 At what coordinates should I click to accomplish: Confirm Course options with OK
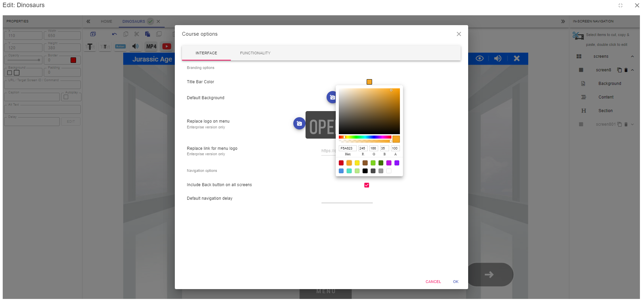(456, 282)
